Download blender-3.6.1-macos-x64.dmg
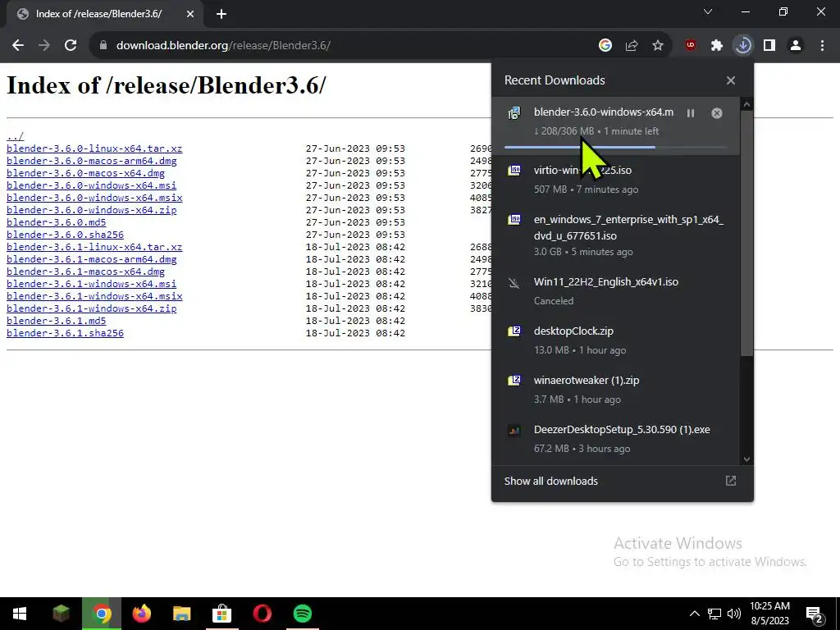The image size is (840, 630). pyautogui.click(x=85, y=272)
